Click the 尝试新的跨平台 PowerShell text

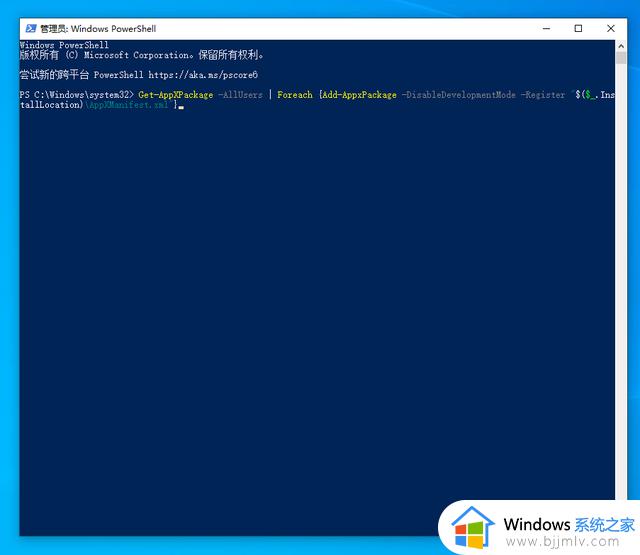pyautogui.click(x=82, y=75)
